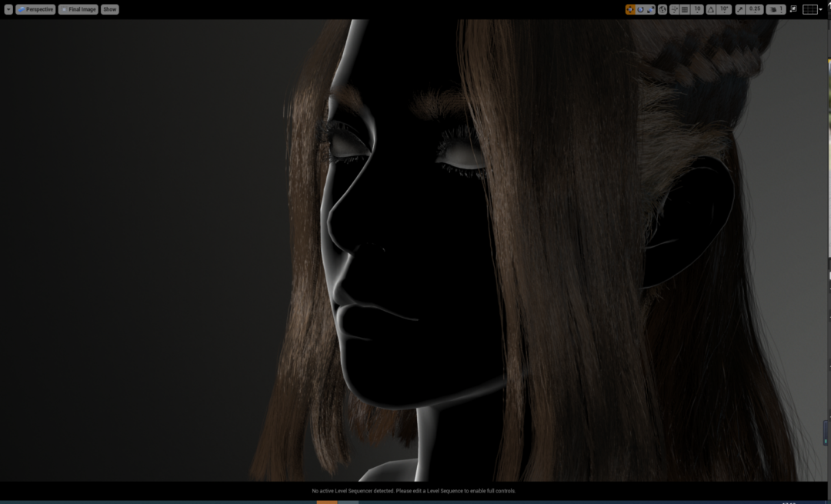Click the 'No active Level Sequencer detected' message
This screenshot has width=831, height=504.
coord(413,491)
